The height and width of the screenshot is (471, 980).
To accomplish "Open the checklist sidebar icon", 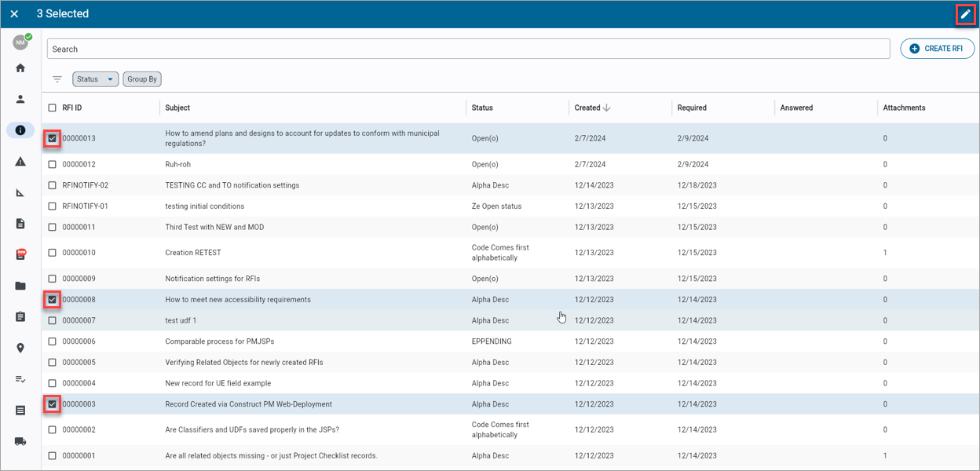I will pos(20,379).
